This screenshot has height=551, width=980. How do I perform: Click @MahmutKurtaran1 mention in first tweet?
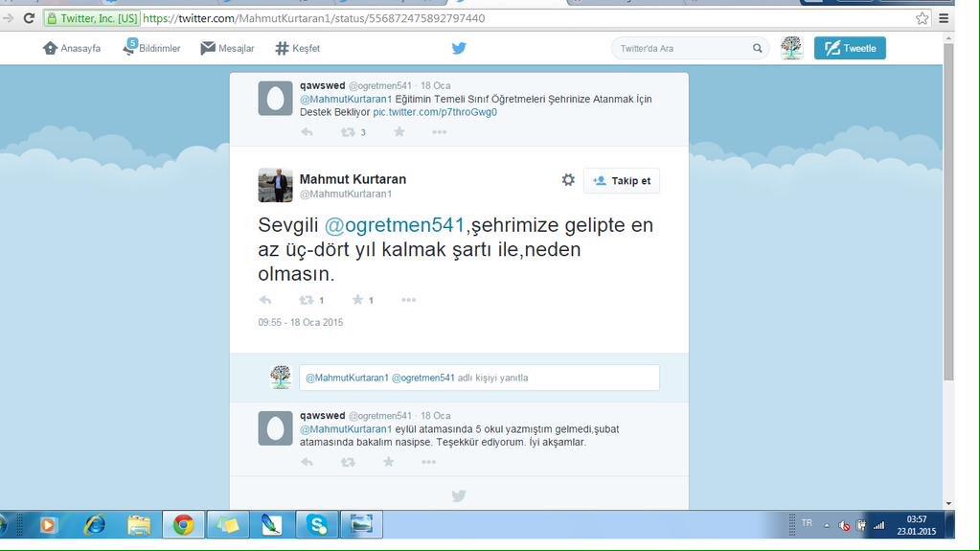tap(346, 99)
